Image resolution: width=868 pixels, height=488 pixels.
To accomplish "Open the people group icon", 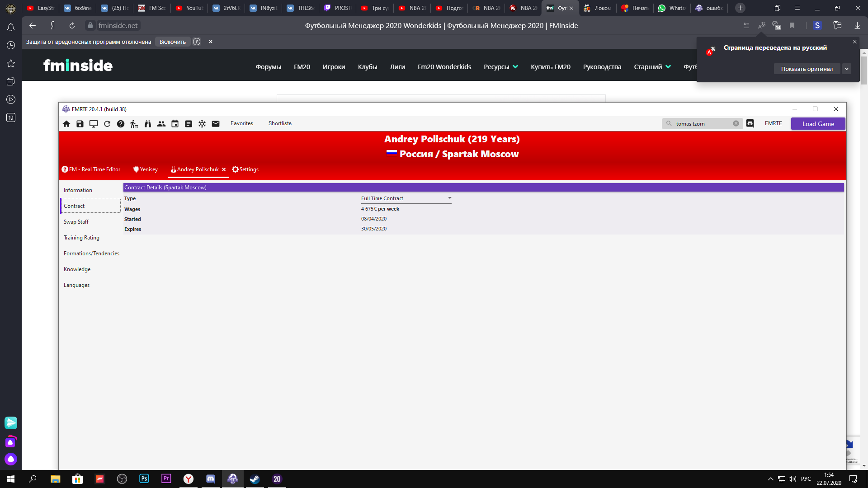I will point(161,124).
